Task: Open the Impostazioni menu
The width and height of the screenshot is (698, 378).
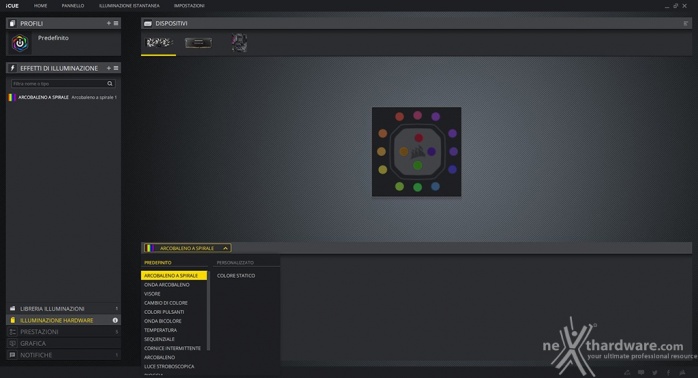Action: (x=189, y=6)
